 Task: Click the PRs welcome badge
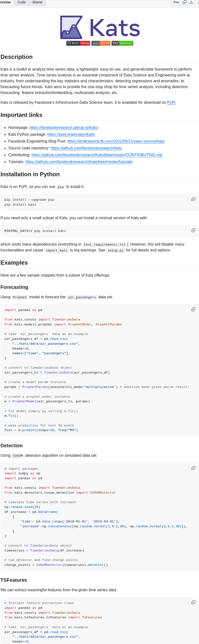[122, 43]
